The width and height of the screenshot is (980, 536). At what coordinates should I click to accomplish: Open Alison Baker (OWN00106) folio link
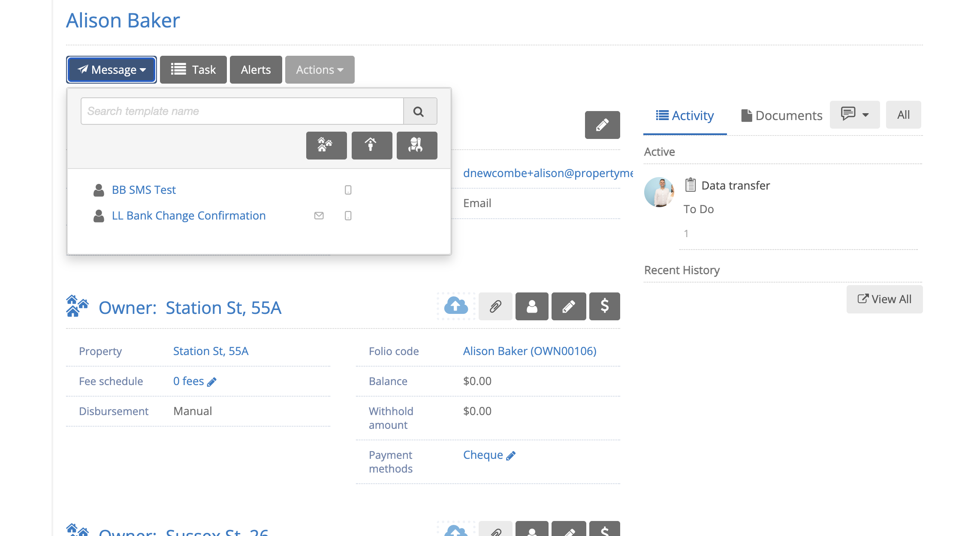(x=530, y=351)
